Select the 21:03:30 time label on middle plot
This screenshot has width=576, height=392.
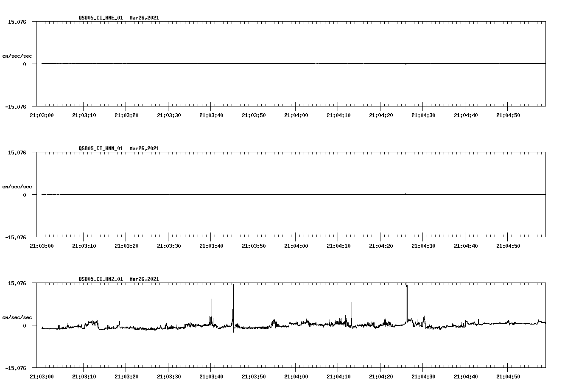tap(169, 245)
